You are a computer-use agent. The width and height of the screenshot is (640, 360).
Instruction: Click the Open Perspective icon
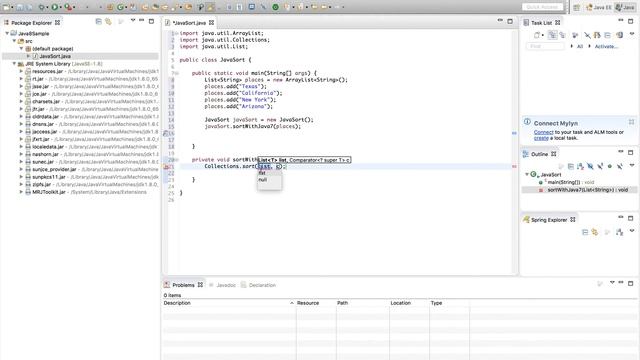click(576, 7)
